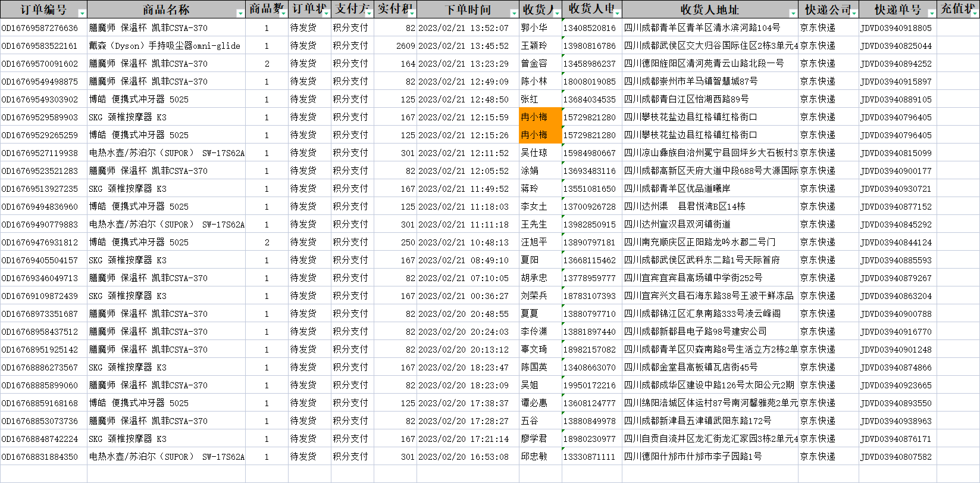Select phone 13982850915
Image resolution: width=980 pixels, height=483 pixels.
[x=592, y=225]
